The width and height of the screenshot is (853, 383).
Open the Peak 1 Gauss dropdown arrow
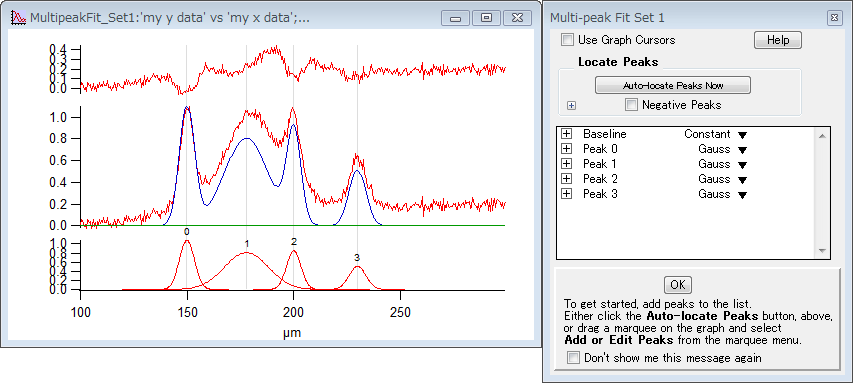tap(743, 165)
